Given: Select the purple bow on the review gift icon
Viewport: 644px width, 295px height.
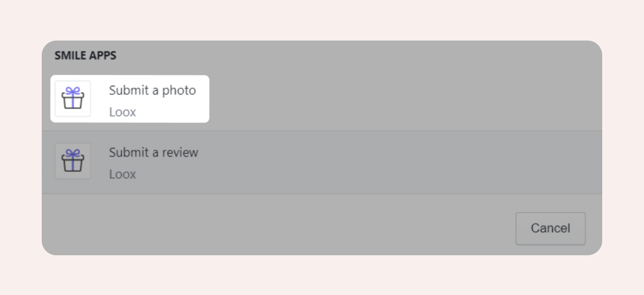Looking at the screenshot, I should (73, 153).
